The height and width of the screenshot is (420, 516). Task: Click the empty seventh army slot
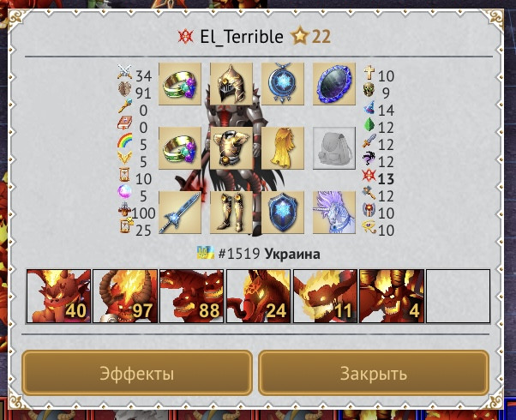click(458, 296)
